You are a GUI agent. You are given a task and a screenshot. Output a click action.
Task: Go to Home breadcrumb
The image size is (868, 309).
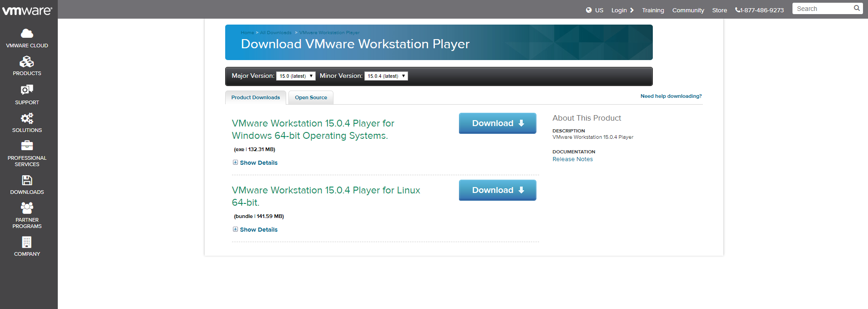coord(247,33)
